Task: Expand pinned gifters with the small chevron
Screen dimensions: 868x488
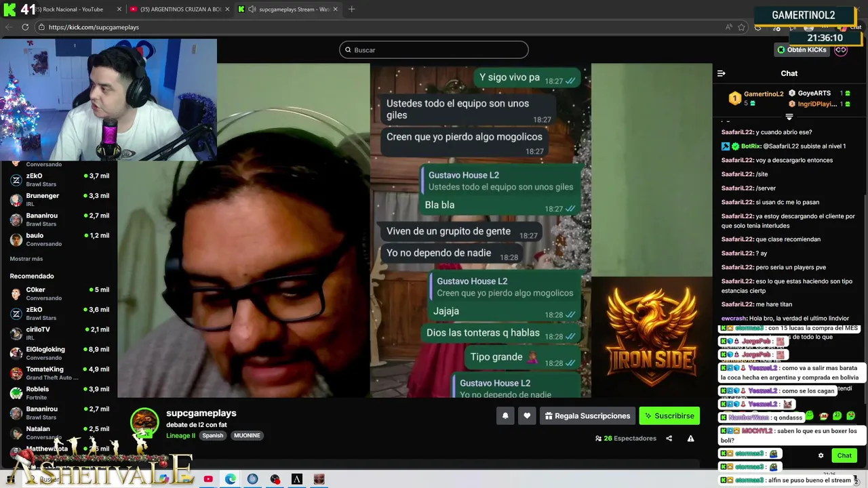Action: click(789, 117)
